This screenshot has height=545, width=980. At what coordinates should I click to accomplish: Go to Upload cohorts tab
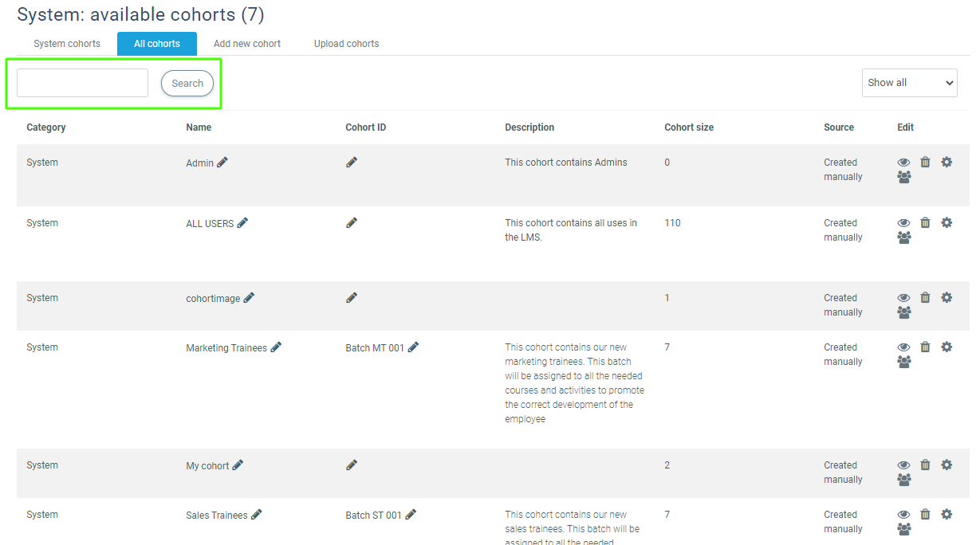(x=346, y=44)
